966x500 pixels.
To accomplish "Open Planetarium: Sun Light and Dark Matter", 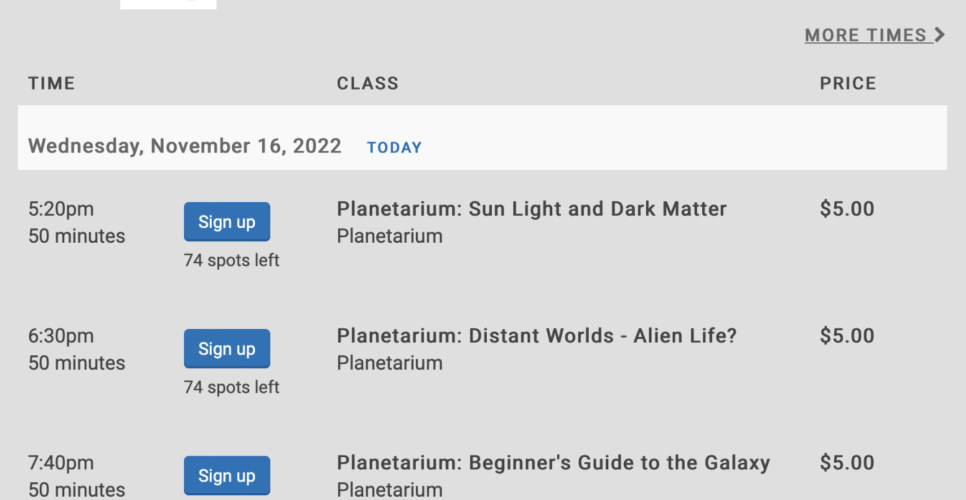I will [532, 209].
